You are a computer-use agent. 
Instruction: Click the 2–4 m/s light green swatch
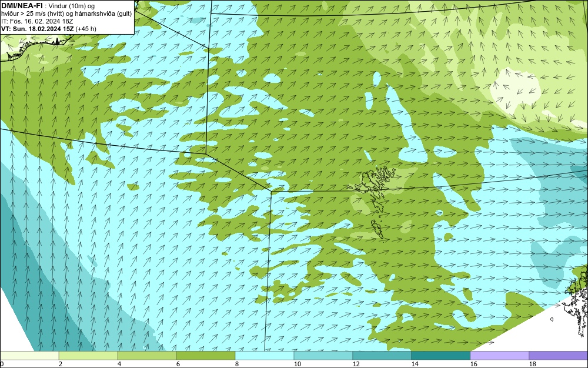[x=88, y=355]
